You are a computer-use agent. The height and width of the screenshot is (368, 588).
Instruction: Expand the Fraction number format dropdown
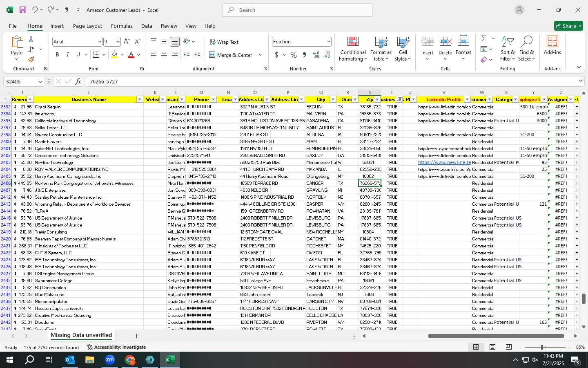point(328,42)
